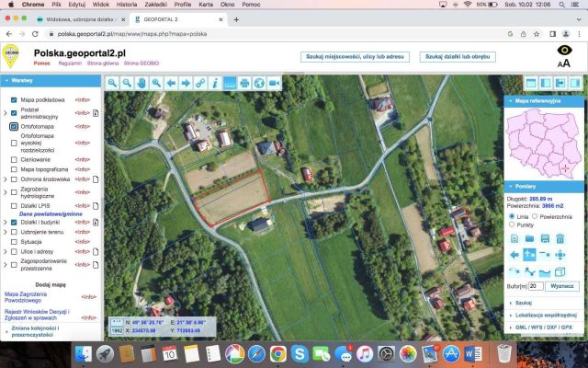
Task: Select the zoom in magnifier tool
Action: [x=112, y=83]
